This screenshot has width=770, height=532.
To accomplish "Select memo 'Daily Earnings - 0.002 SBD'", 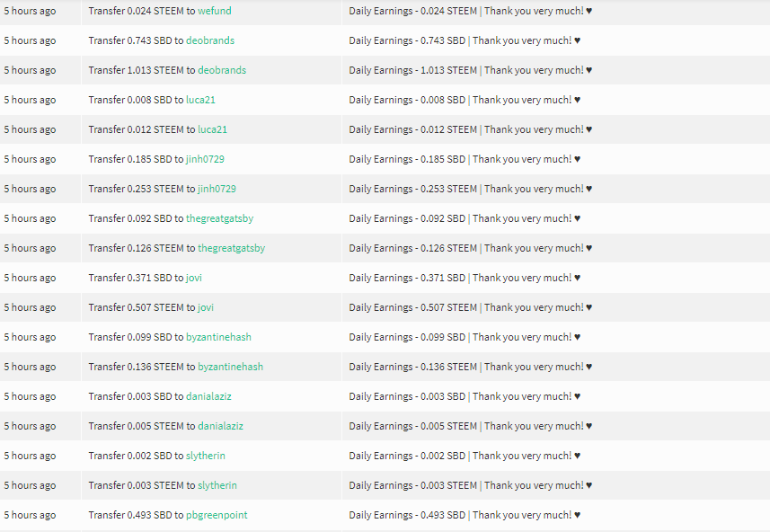I will pos(407,456).
